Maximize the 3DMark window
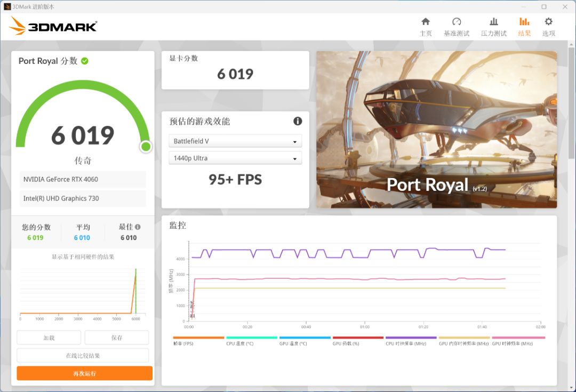The width and height of the screenshot is (576, 392). pyautogui.click(x=544, y=6)
